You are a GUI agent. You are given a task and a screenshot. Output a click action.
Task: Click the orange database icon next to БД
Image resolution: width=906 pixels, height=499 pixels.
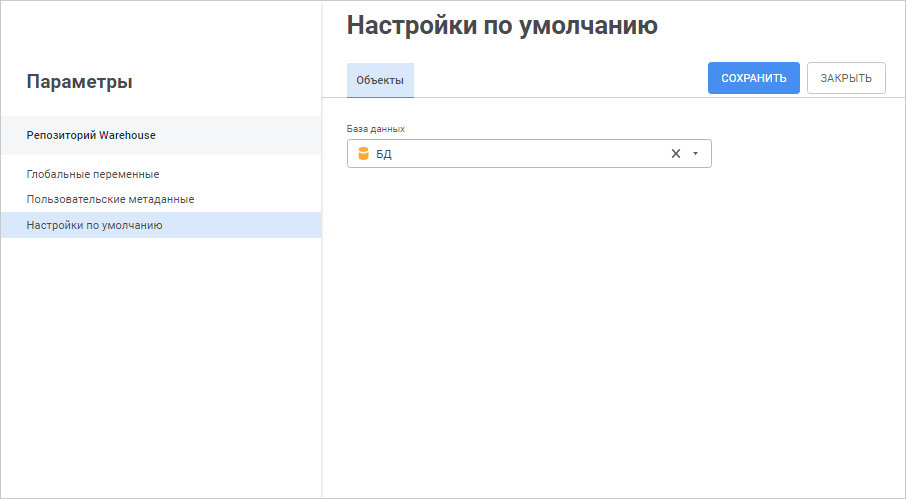pos(363,154)
